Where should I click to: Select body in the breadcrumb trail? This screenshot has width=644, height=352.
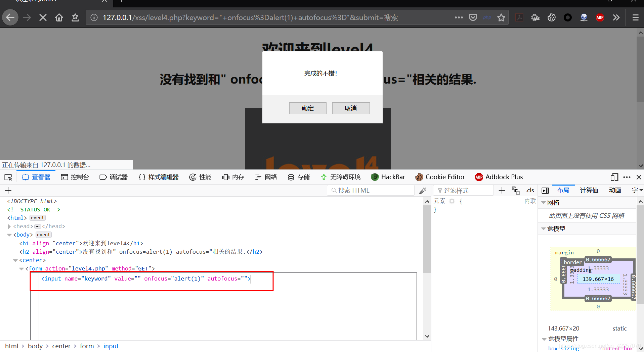click(x=35, y=346)
